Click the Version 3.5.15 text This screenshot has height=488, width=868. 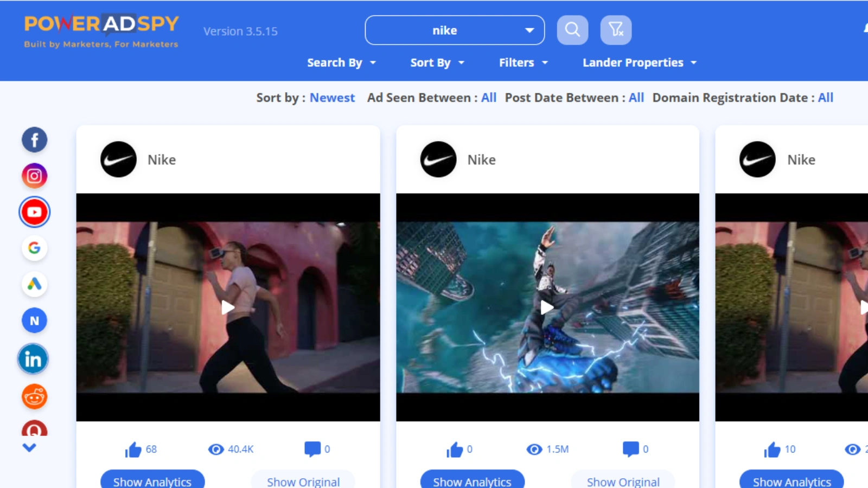(240, 31)
